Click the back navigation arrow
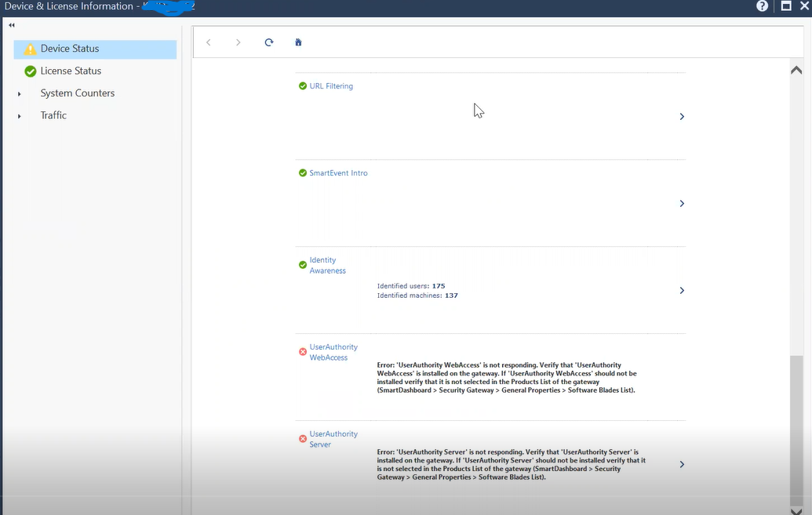This screenshot has height=515, width=812. coord(208,42)
